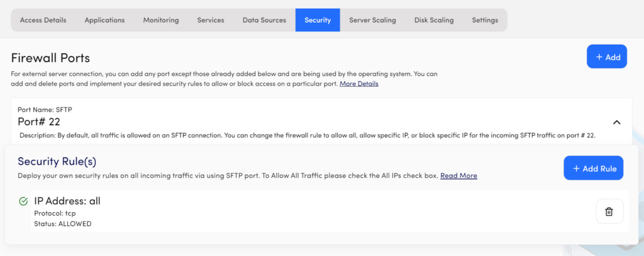Click the active Security tab
644x256 pixels.
(318, 19)
